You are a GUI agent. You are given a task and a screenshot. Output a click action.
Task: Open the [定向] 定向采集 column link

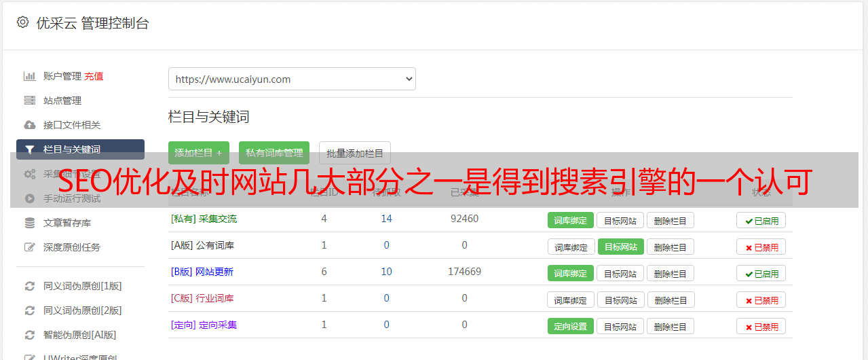pyautogui.click(x=204, y=325)
